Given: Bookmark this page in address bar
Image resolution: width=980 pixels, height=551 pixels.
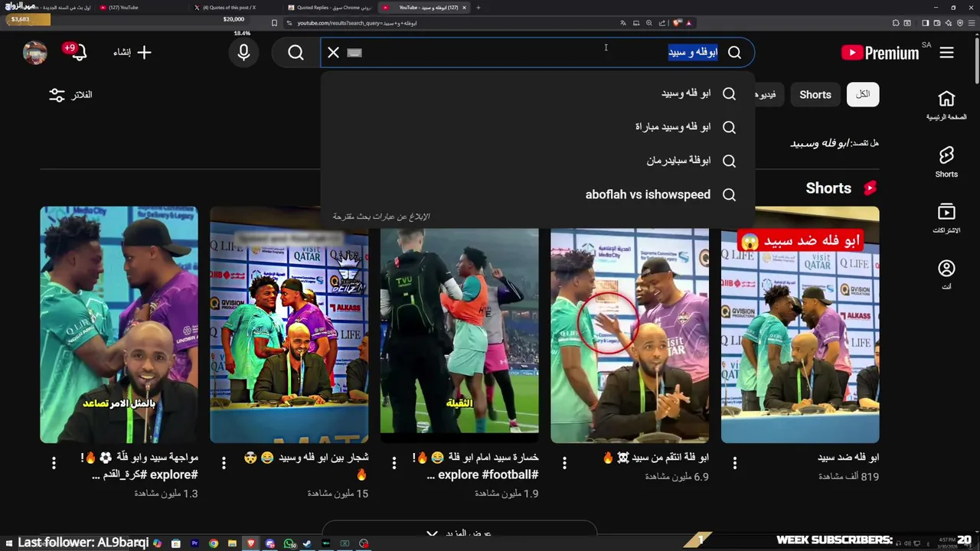Looking at the screenshot, I should [x=275, y=23].
